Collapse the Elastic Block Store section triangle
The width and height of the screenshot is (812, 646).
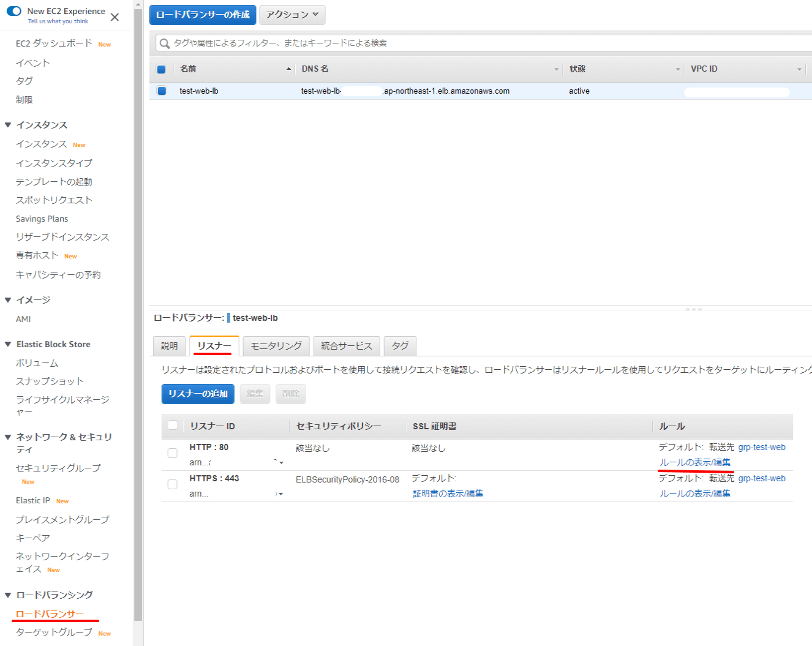pyautogui.click(x=8, y=344)
